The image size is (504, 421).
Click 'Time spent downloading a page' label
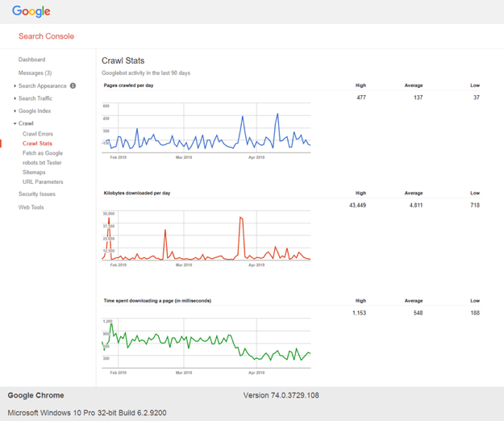[157, 301]
